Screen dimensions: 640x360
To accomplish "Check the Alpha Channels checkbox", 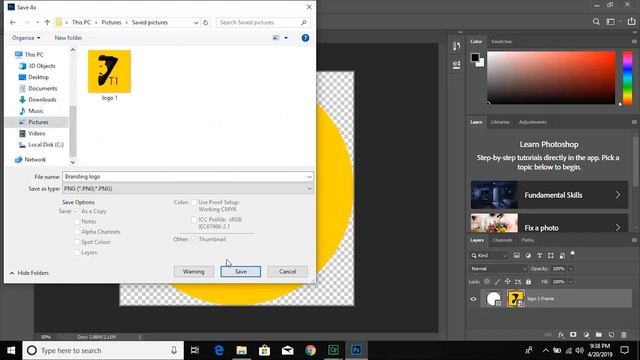I will [x=77, y=231].
